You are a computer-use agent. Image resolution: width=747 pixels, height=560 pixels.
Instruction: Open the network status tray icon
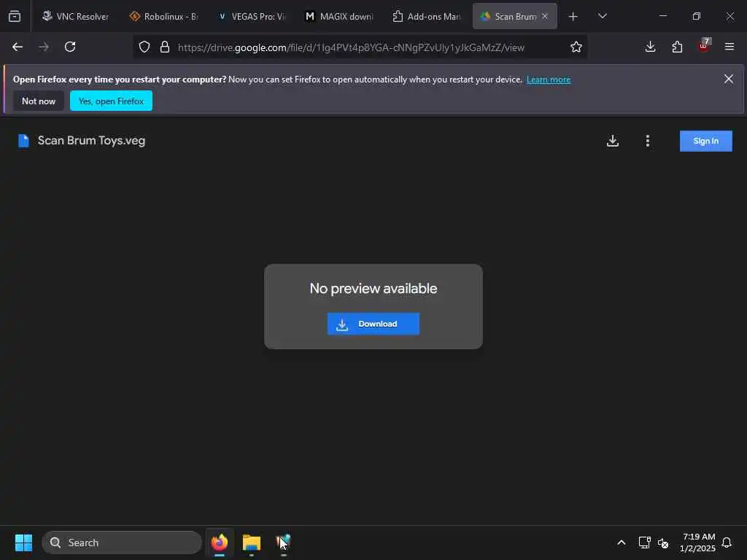645,542
